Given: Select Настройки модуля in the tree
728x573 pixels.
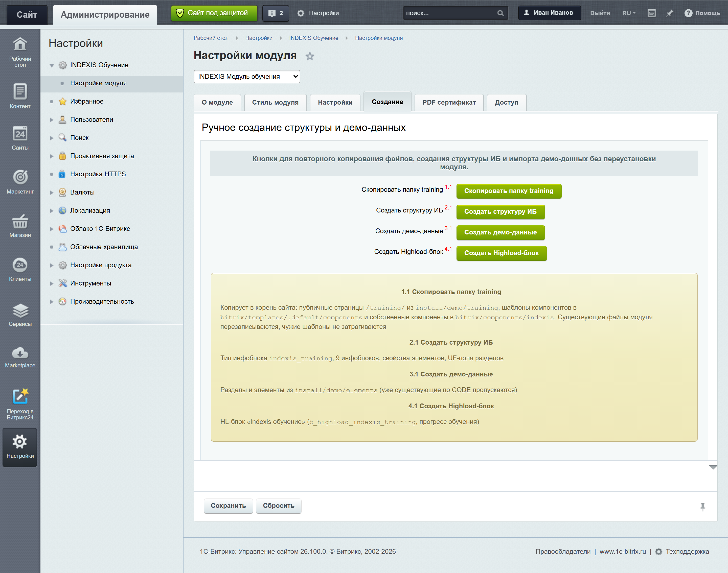Looking at the screenshot, I should pyautogui.click(x=98, y=83).
